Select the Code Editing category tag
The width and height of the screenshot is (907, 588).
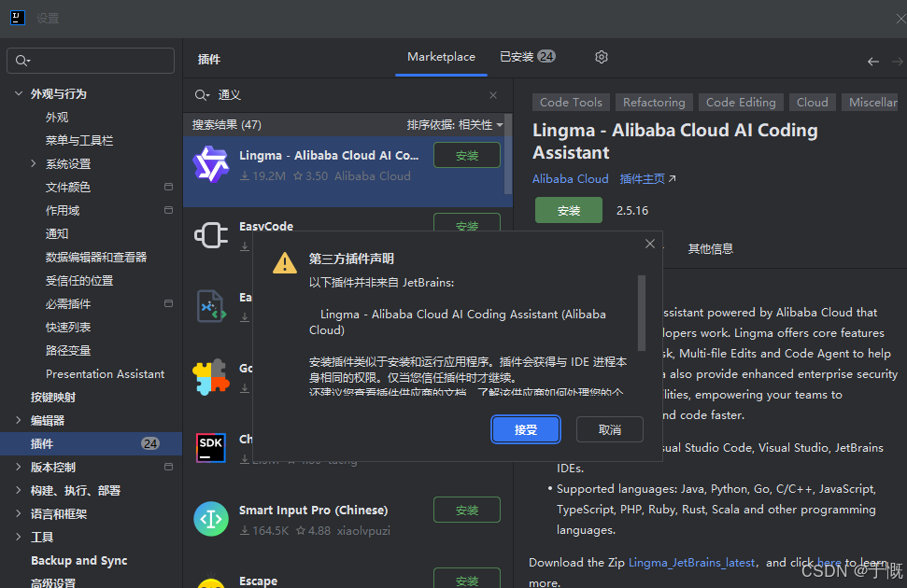click(x=741, y=103)
